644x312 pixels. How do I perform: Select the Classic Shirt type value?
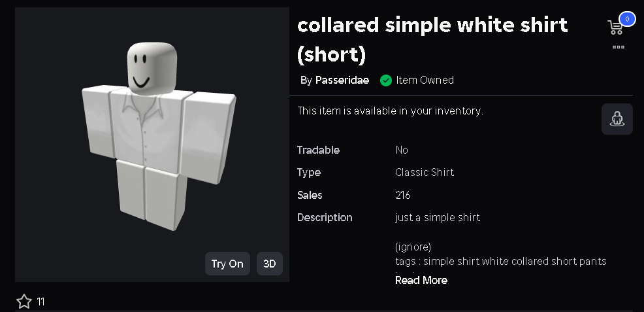(x=425, y=173)
